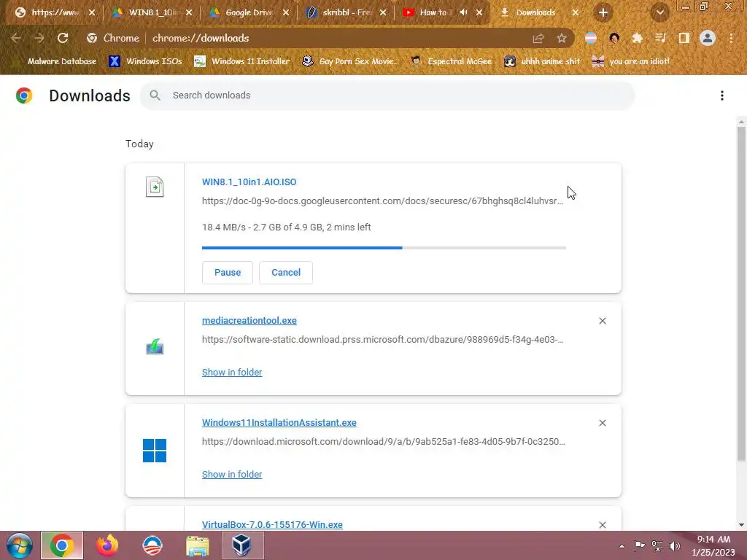This screenshot has width=747, height=560.
Task: Go forward using the forward arrow
Action: 39,38
